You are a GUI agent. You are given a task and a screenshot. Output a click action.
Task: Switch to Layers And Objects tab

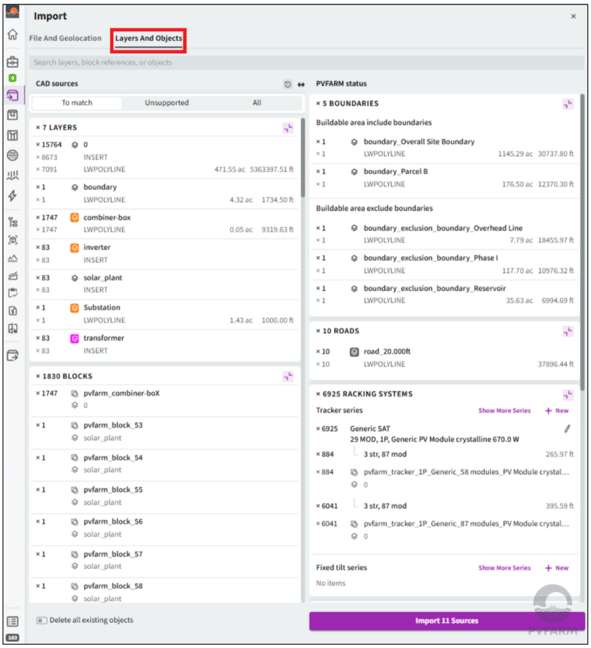pos(148,38)
